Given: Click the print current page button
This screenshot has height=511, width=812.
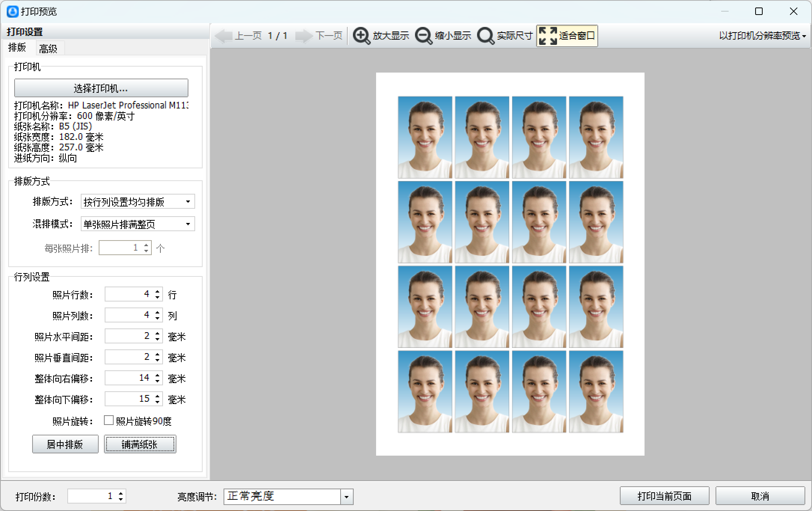Looking at the screenshot, I should coord(664,496).
